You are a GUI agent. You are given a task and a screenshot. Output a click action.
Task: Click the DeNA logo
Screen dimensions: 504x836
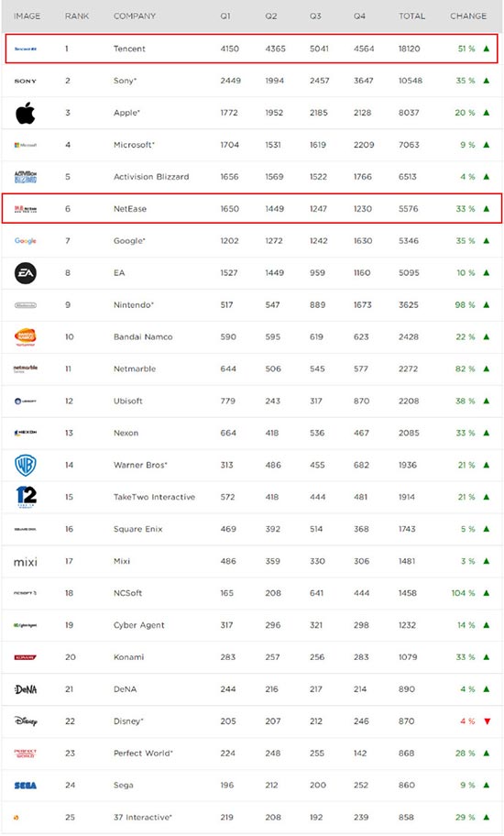(25, 689)
